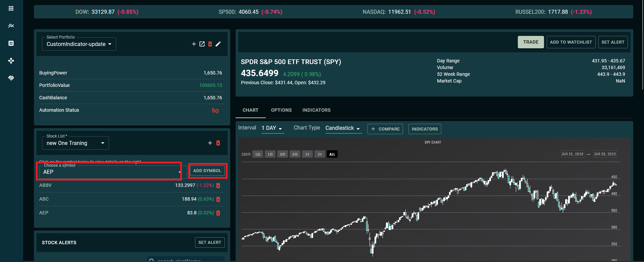Click SET ALERT button in stock header
This screenshot has width=644, height=262.
pyautogui.click(x=613, y=42)
